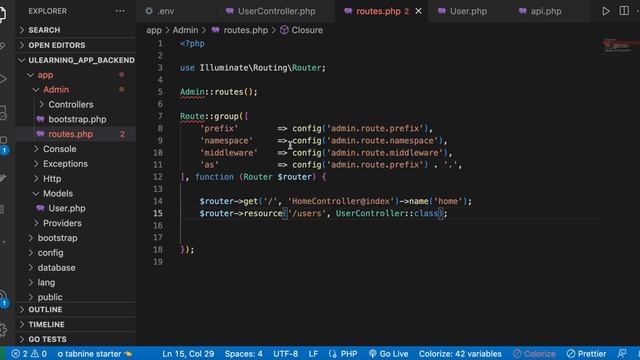Change indentation via Spaces: 4

tap(244, 354)
